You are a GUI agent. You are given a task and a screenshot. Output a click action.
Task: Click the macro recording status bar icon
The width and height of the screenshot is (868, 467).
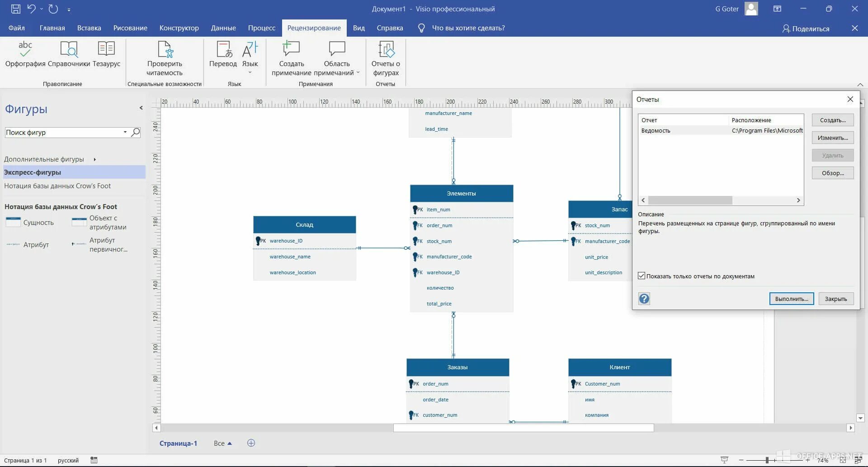click(x=94, y=460)
